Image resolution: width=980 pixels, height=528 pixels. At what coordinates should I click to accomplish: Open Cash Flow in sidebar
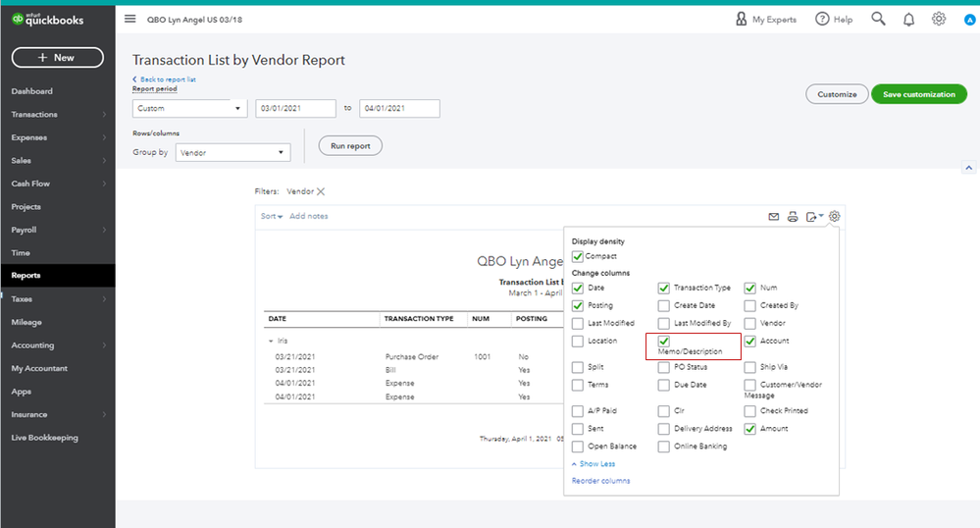30,184
